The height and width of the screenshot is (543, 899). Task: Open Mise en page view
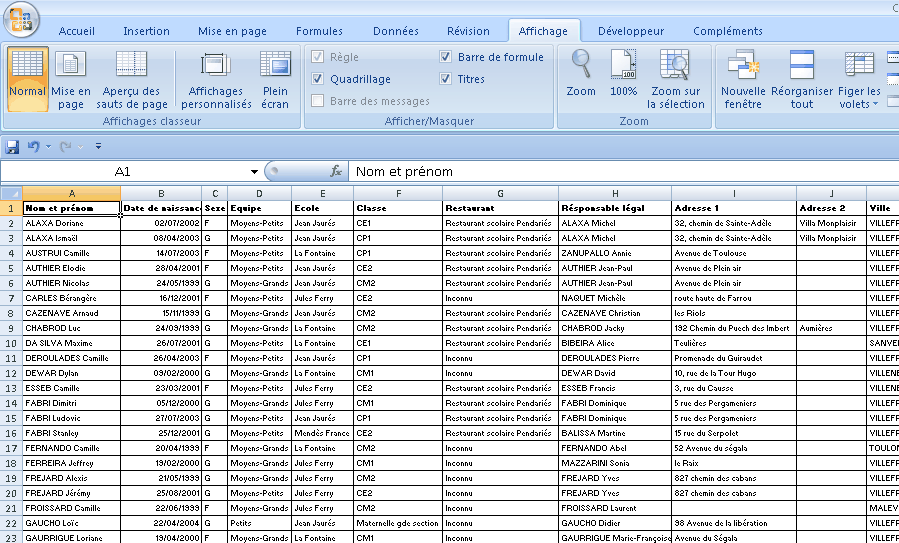(71, 78)
